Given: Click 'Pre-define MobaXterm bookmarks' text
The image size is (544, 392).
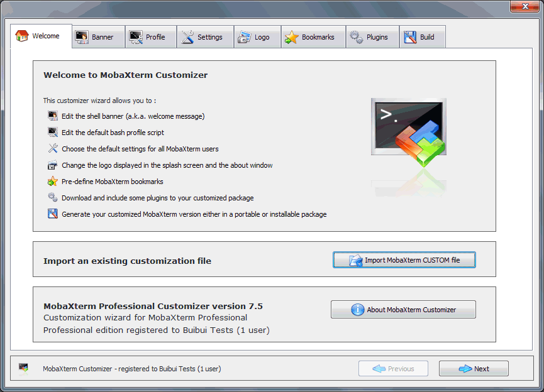Looking at the screenshot, I should [113, 182].
